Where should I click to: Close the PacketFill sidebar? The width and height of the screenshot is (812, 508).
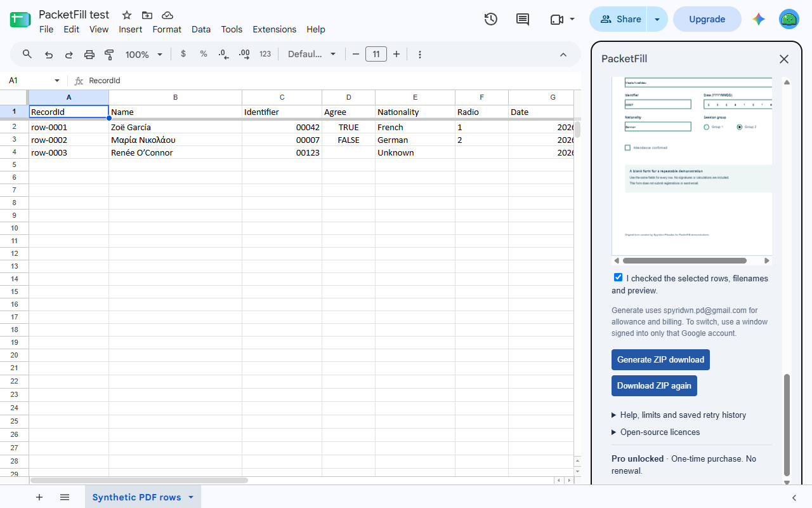point(784,59)
